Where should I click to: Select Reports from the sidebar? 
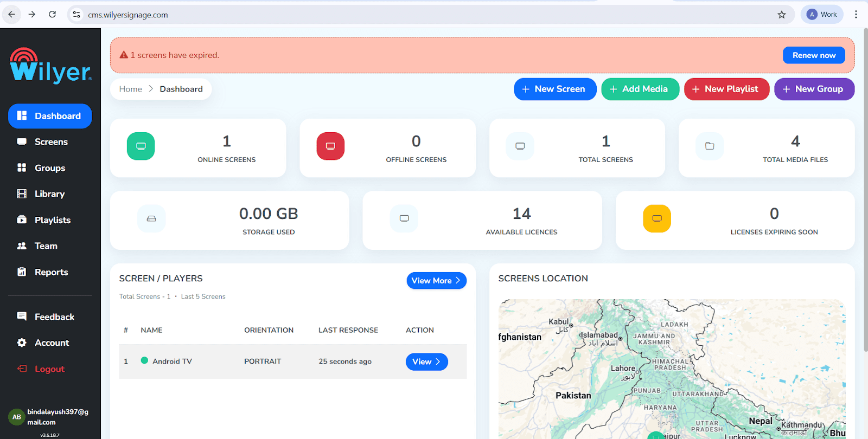coord(50,272)
